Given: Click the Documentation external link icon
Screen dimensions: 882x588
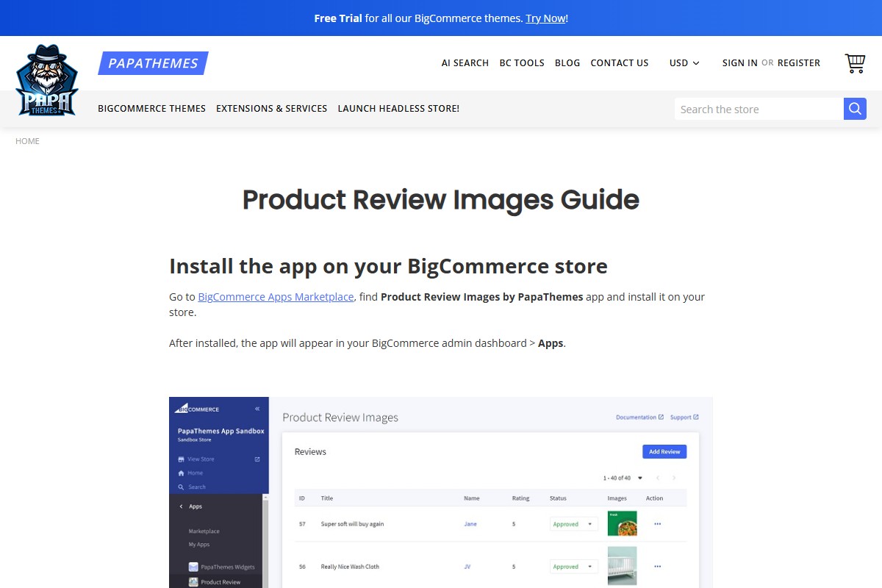Looking at the screenshot, I should (x=661, y=417).
